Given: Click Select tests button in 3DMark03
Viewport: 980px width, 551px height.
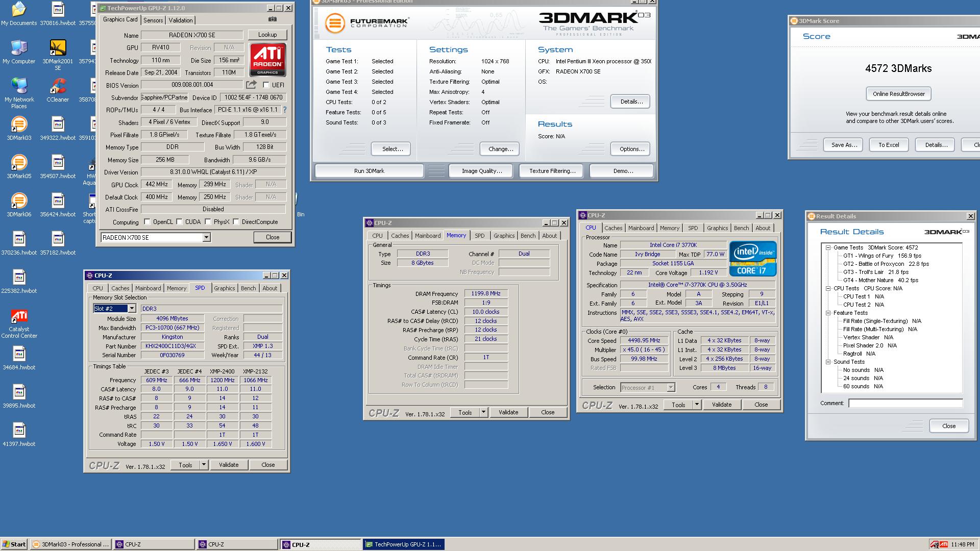Looking at the screenshot, I should coord(391,149).
